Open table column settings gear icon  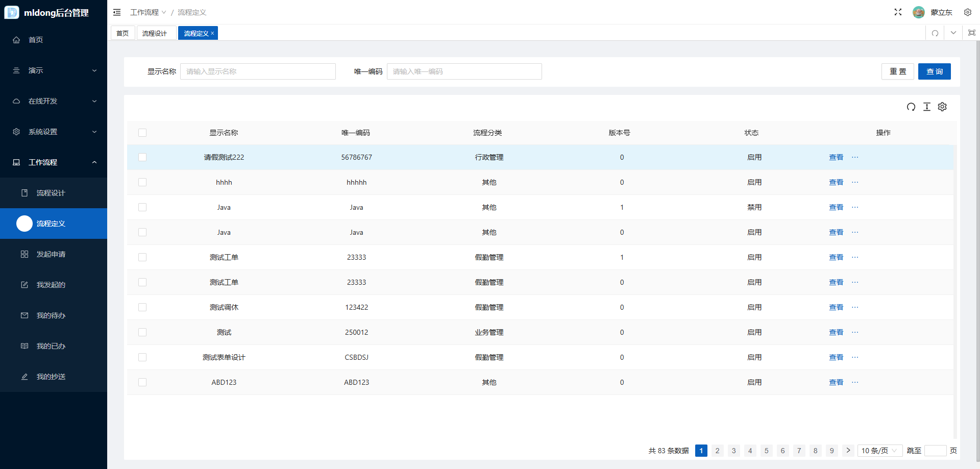pyautogui.click(x=942, y=107)
